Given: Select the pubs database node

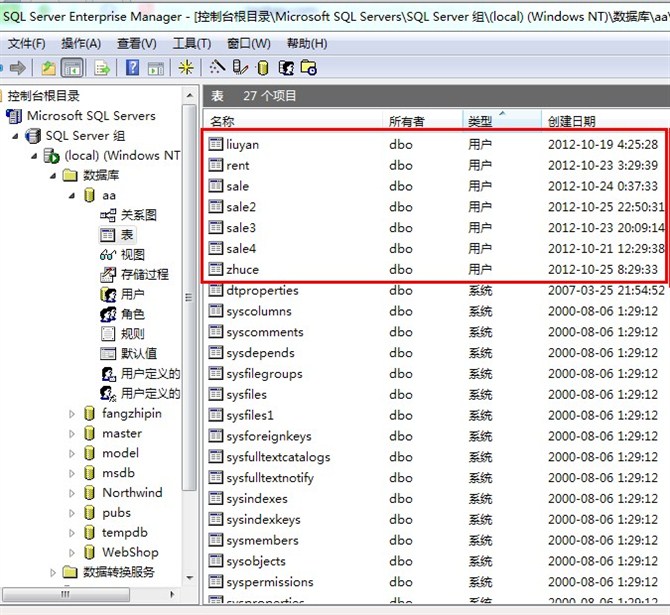Looking at the screenshot, I should click(x=108, y=512).
